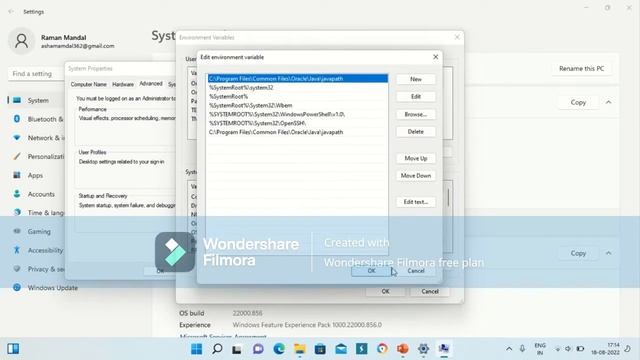Open Privacy & security in Settings sidebar
Image resolution: width=640 pixels, height=360 pixels.
[x=37, y=269]
